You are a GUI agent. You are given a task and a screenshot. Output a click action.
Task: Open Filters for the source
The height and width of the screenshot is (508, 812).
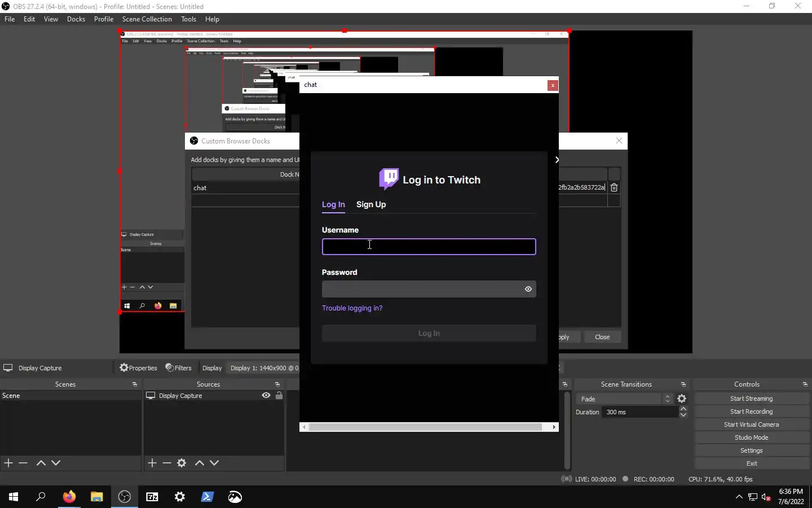click(178, 368)
